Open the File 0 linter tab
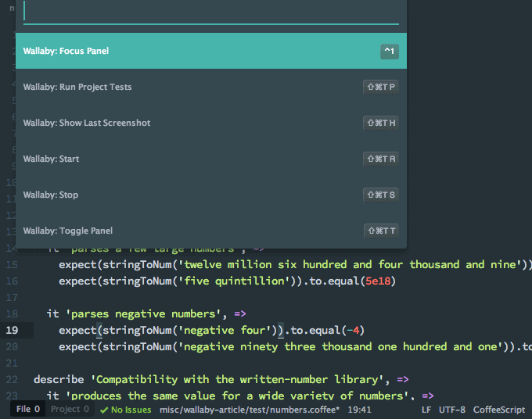 pos(28,409)
